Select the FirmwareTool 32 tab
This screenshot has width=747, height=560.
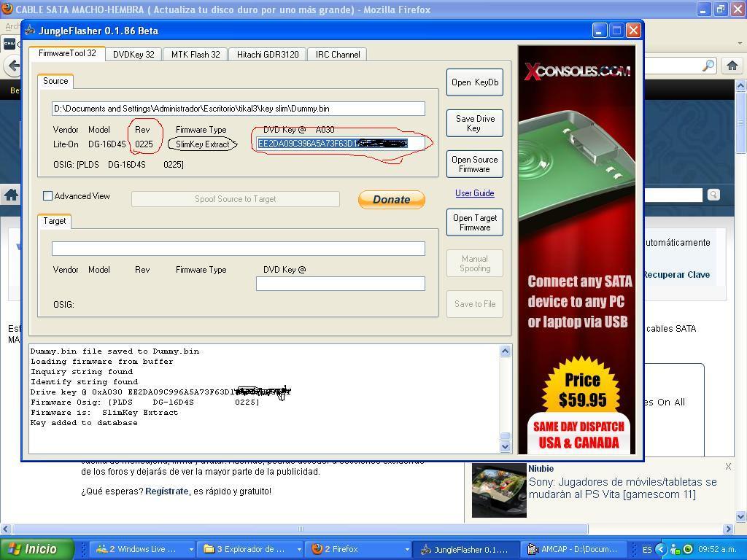pos(67,53)
